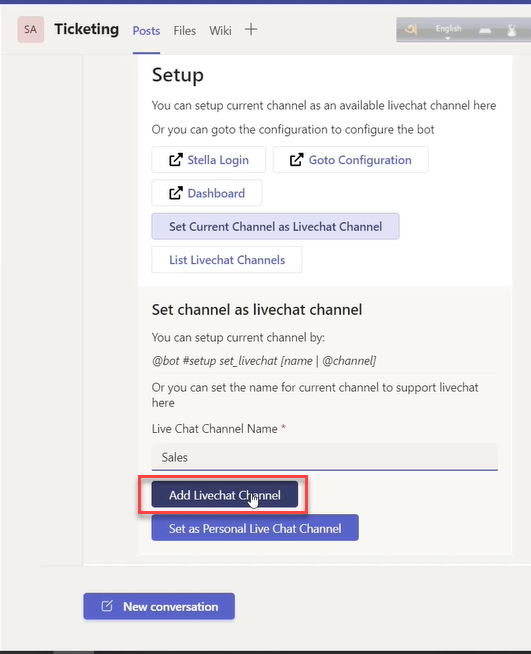Start a New conversation
This screenshot has height=654, width=531.
pyautogui.click(x=159, y=606)
